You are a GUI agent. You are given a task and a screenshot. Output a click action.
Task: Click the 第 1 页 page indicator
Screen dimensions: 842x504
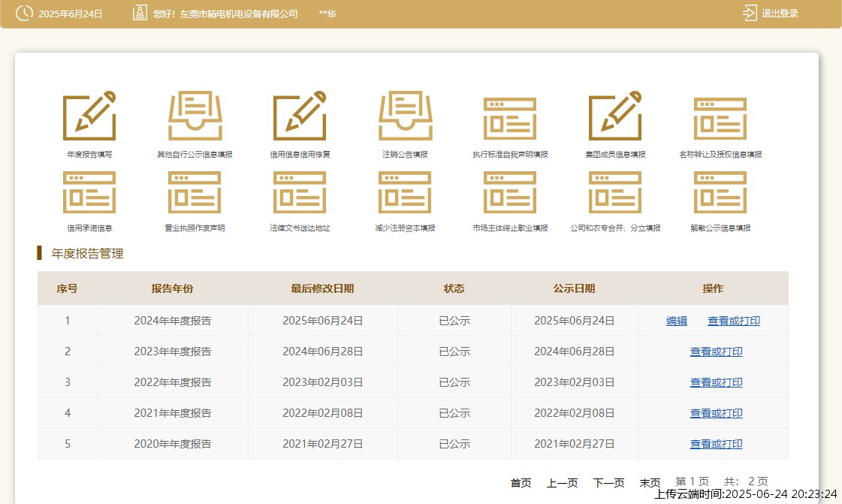click(x=693, y=481)
